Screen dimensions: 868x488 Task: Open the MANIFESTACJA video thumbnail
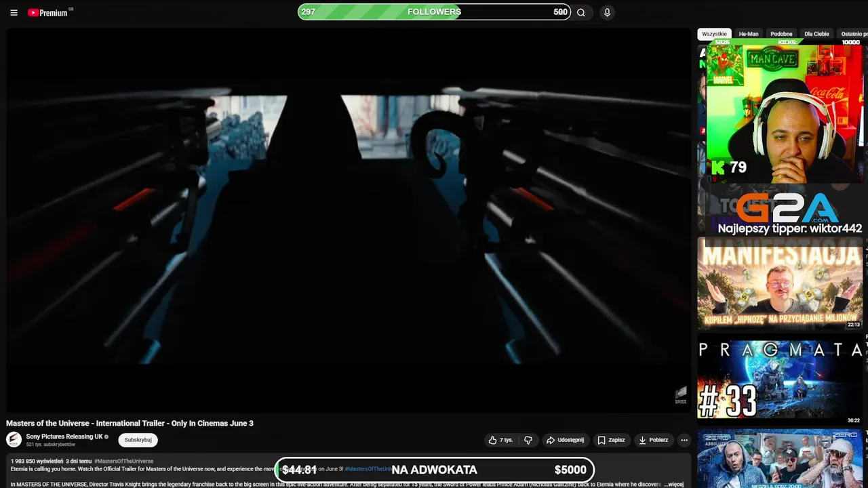point(780,283)
